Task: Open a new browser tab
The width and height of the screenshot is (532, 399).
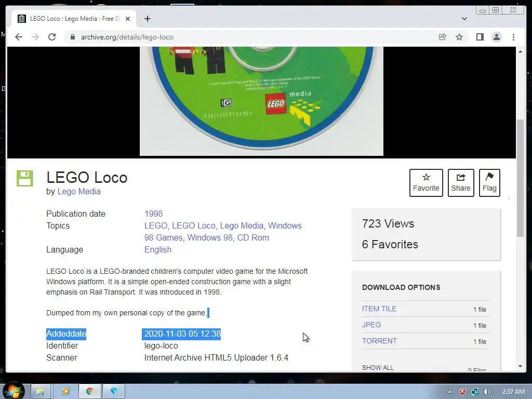Action: [147, 19]
